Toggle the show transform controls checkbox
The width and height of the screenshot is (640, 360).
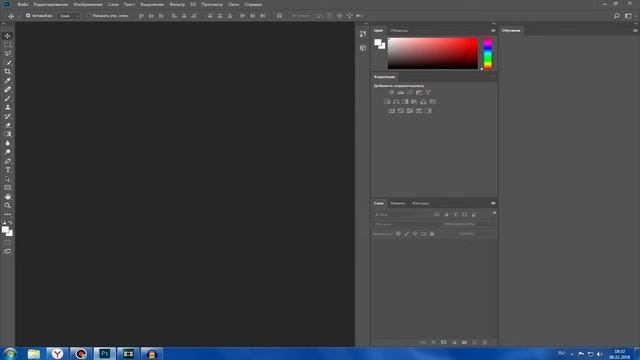pyautogui.click(x=89, y=16)
